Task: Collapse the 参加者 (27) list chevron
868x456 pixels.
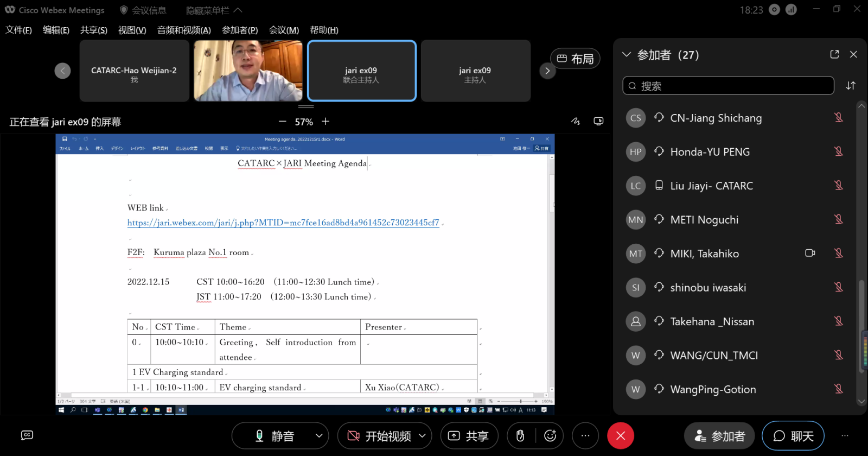Action: (x=627, y=54)
